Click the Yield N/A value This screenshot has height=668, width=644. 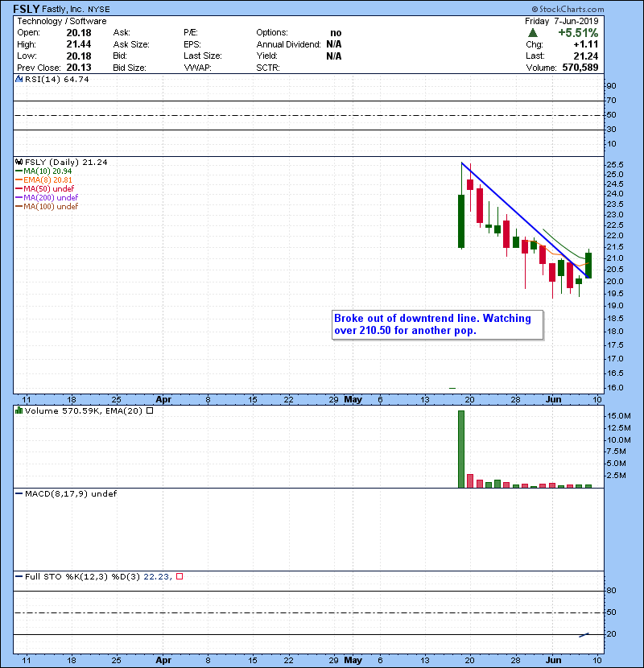tap(334, 56)
